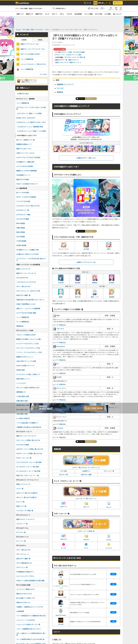
Task: Open the キャラ記事 banner
Action: pos(86,491)
